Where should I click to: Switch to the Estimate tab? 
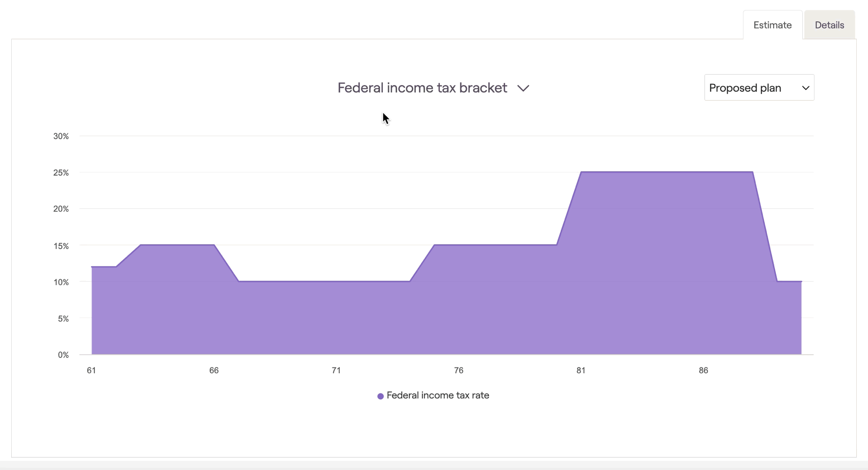coord(772,25)
